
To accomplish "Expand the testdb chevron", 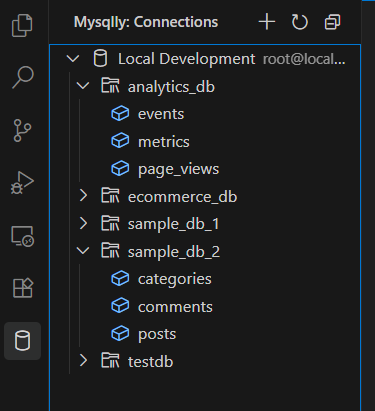I will click(x=83, y=361).
